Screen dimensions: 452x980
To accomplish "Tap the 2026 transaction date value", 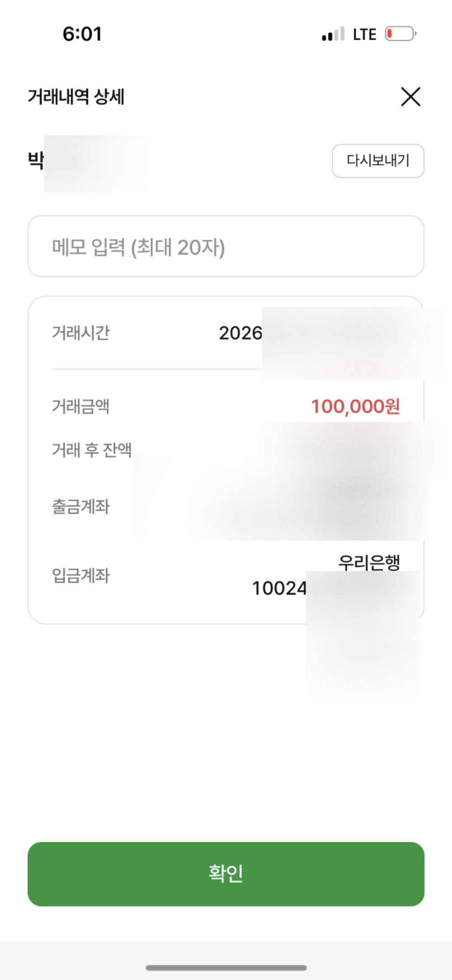I will pyautogui.click(x=241, y=334).
